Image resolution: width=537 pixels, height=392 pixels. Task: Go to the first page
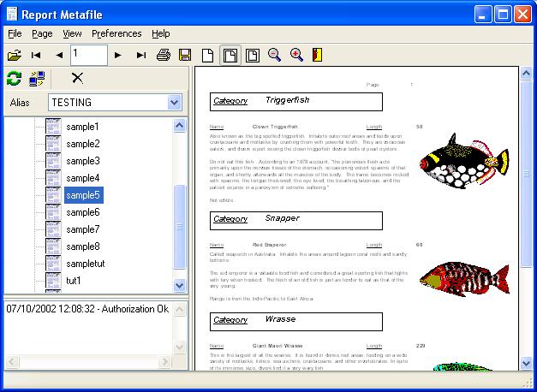tap(36, 55)
